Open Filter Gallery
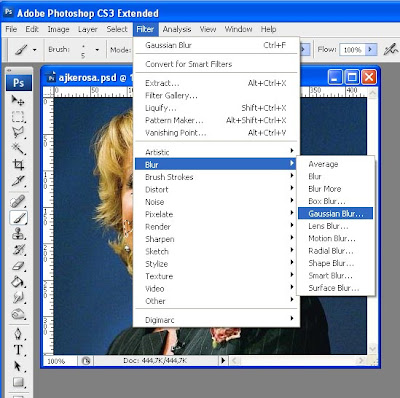This screenshot has width=400, height=398. (216, 96)
